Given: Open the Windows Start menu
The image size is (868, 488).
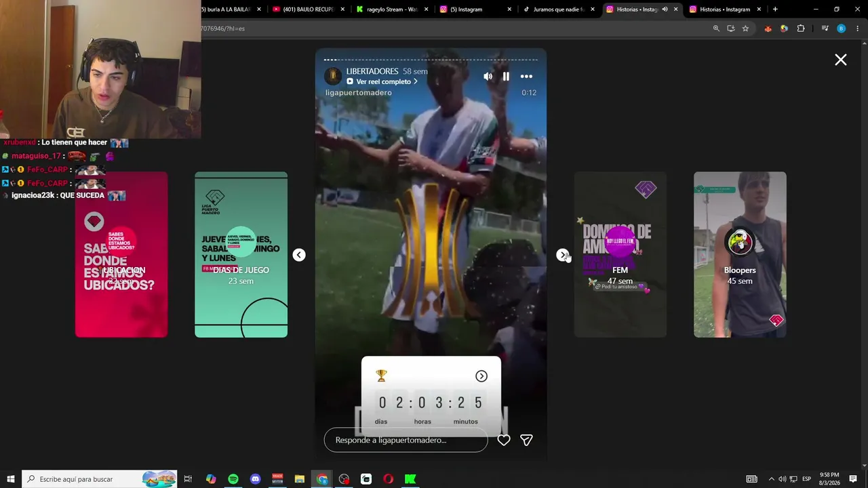Looking at the screenshot, I should pyautogui.click(x=11, y=479).
